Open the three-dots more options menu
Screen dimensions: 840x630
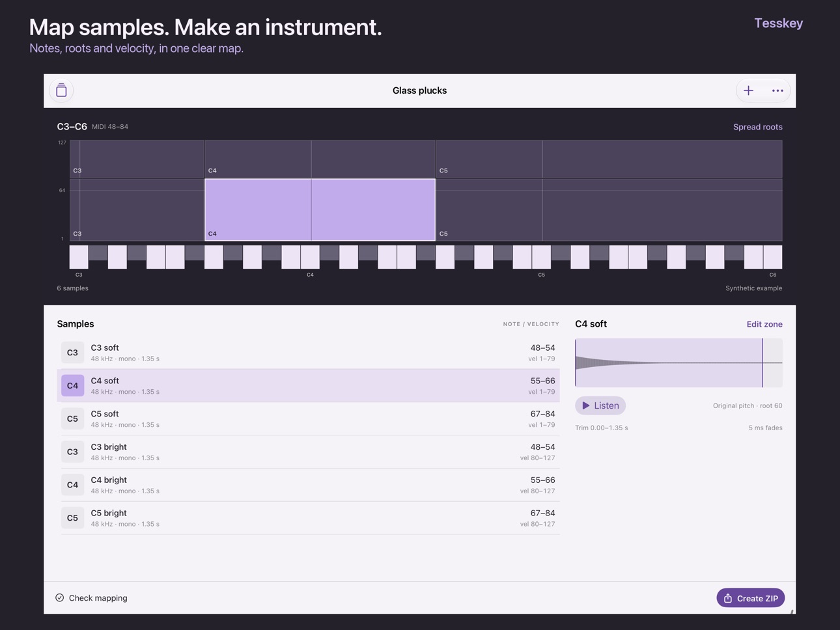coord(777,90)
